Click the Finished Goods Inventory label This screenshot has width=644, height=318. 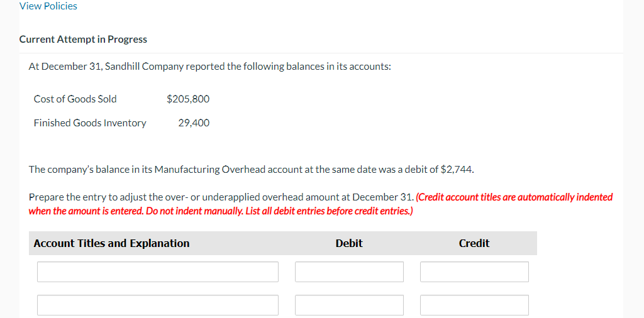(x=90, y=123)
